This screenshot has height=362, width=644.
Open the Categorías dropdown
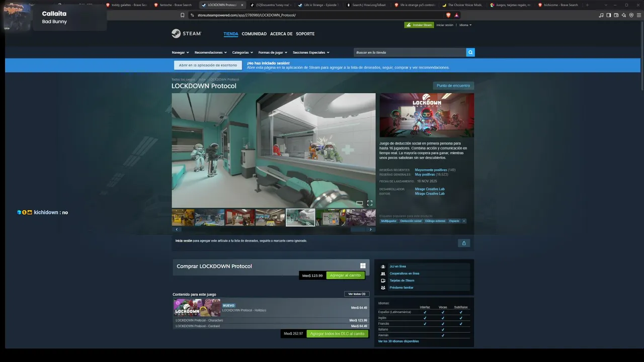(x=243, y=52)
